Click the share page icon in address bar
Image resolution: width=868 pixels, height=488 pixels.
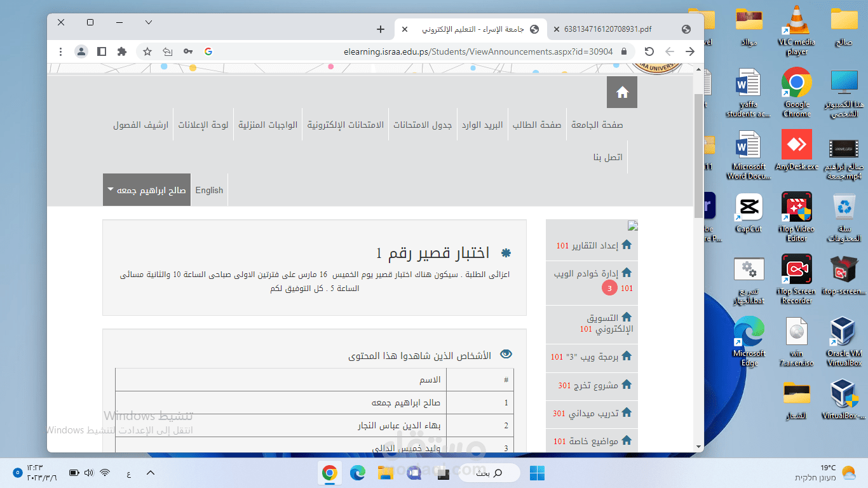168,51
